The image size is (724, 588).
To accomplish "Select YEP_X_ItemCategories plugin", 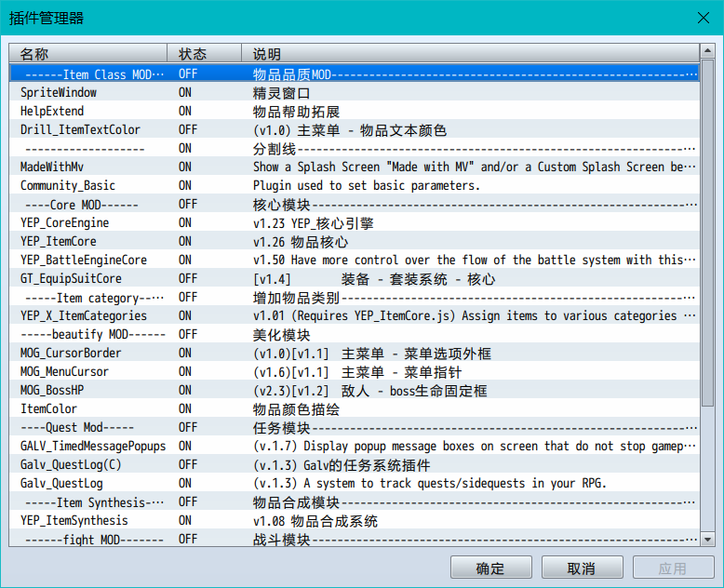I will 354,315.
